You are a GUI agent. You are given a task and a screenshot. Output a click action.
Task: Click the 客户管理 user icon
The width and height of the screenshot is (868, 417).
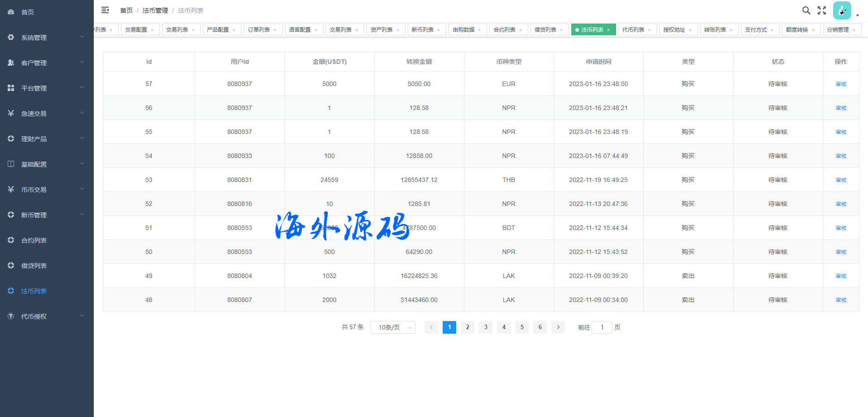point(11,63)
